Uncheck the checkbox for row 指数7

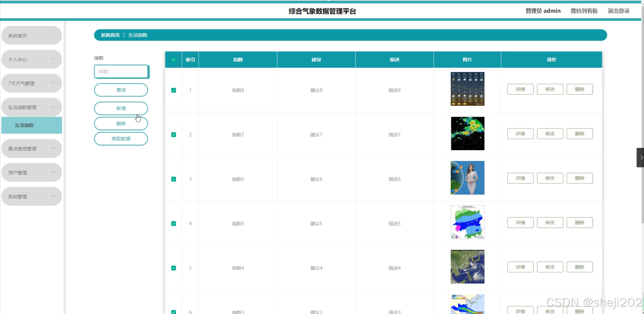tap(174, 135)
